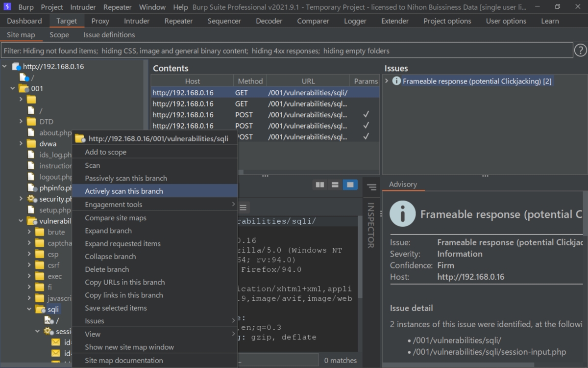Sort contents by Host column header
The width and height of the screenshot is (588, 368).
click(193, 81)
